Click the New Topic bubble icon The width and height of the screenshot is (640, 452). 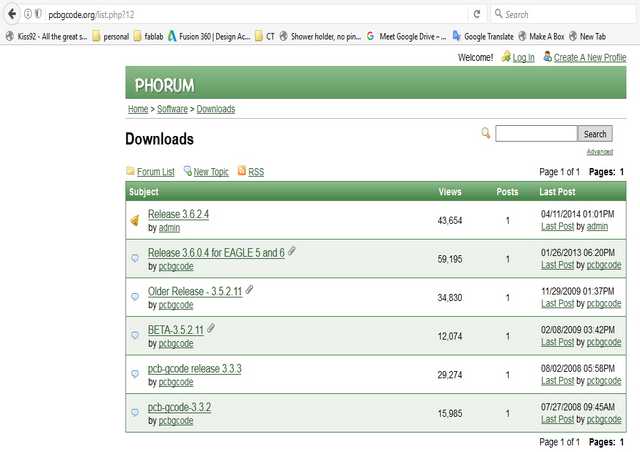coord(188,171)
